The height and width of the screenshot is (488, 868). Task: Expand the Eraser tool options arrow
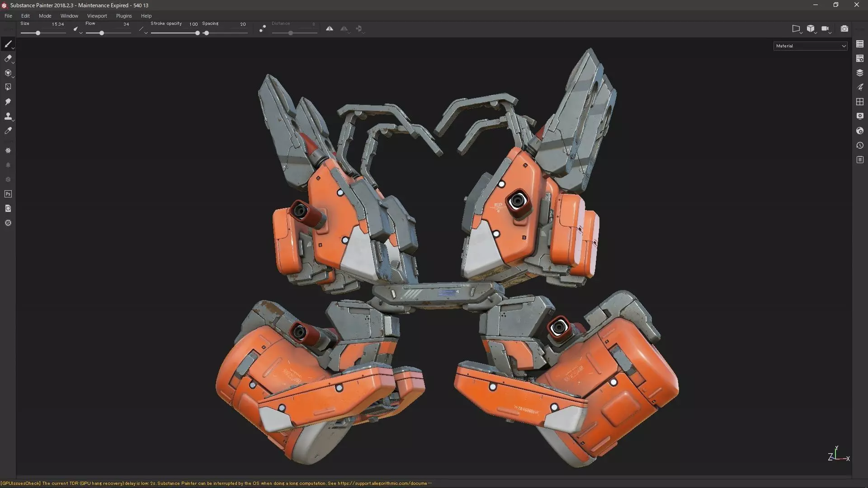coord(13,63)
